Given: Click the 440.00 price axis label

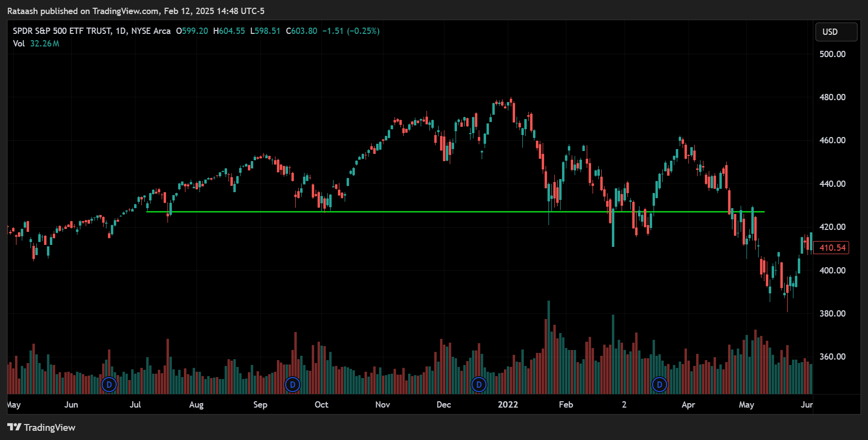Looking at the screenshot, I should point(832,184).
